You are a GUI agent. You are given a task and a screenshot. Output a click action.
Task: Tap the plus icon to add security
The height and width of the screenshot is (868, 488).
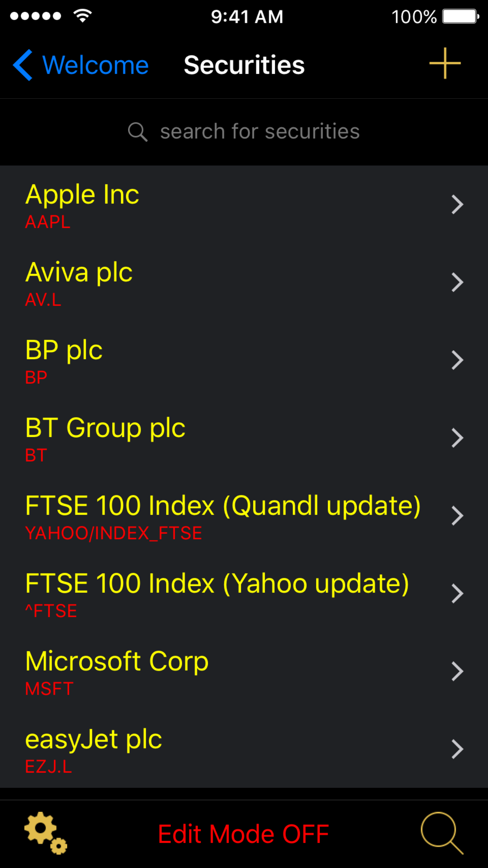445,63
